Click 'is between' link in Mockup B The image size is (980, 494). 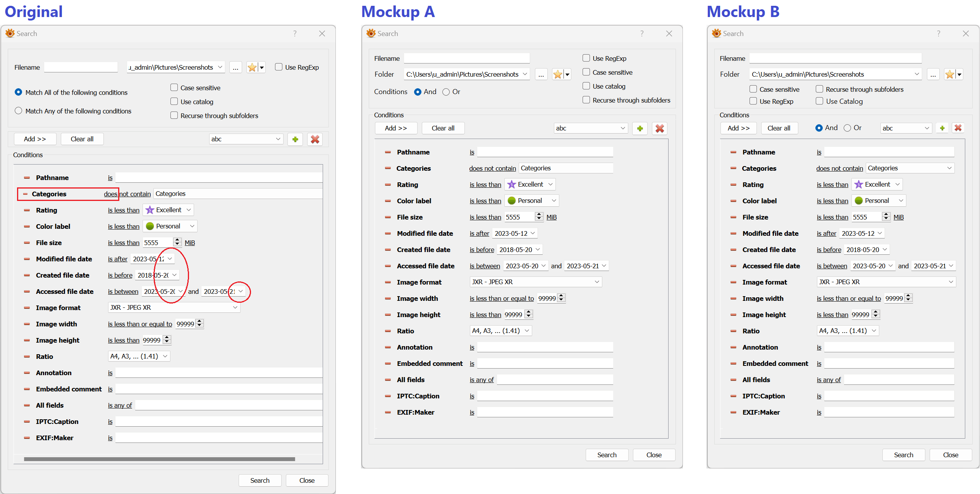tap(832, 266)
